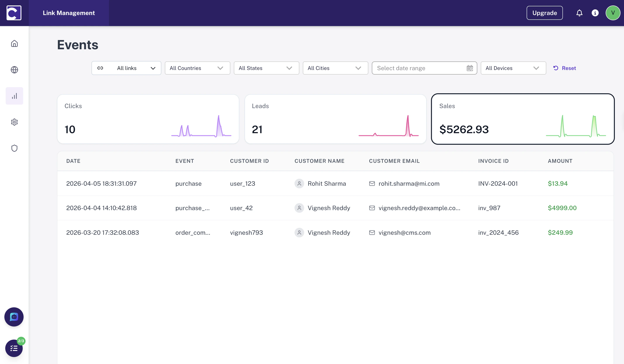Click the shield icon in the sidebar

[14, 148]
